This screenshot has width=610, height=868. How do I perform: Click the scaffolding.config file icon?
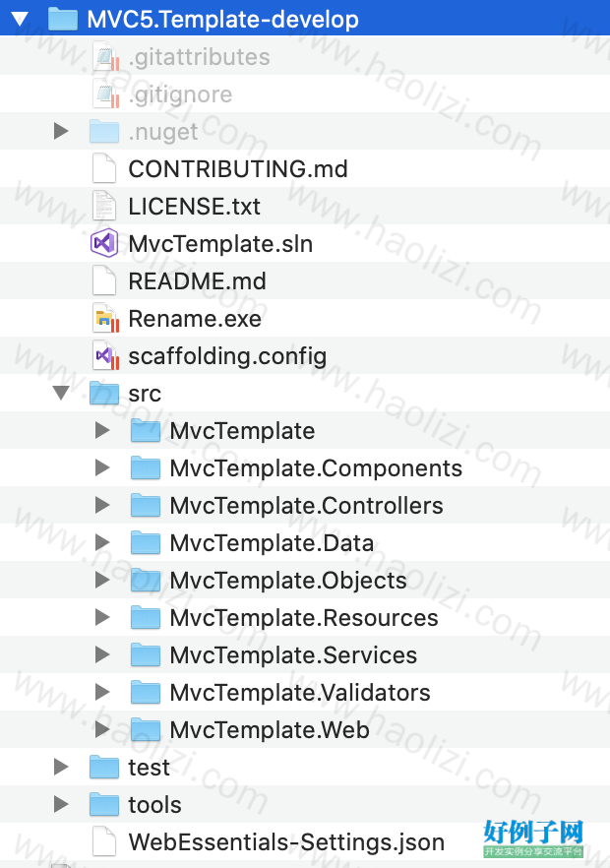(x=104, y=356)
